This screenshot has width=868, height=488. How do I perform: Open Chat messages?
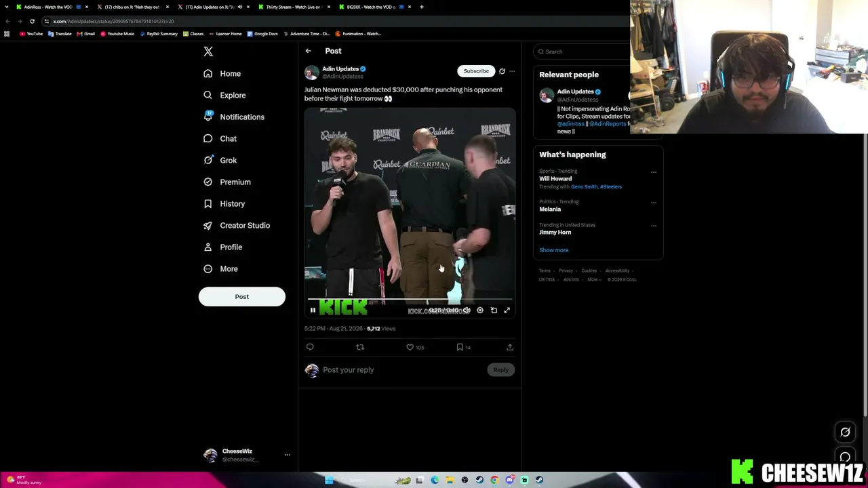coord(220,138)
